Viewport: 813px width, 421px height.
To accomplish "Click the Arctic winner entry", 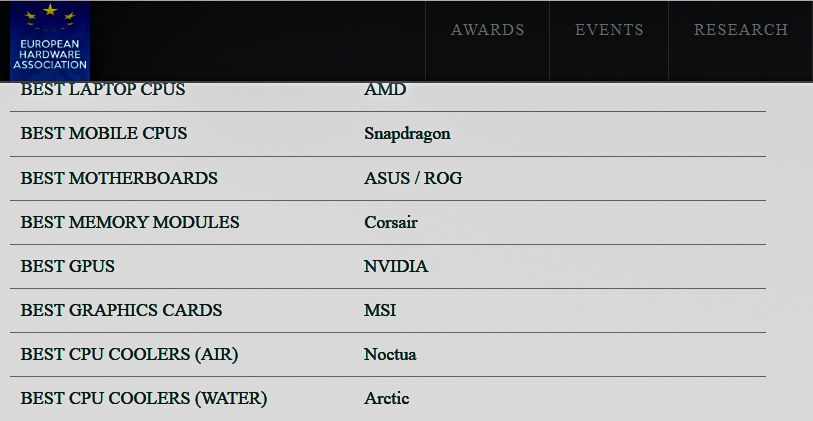I will pyautogui.click(x=387, y=398).
